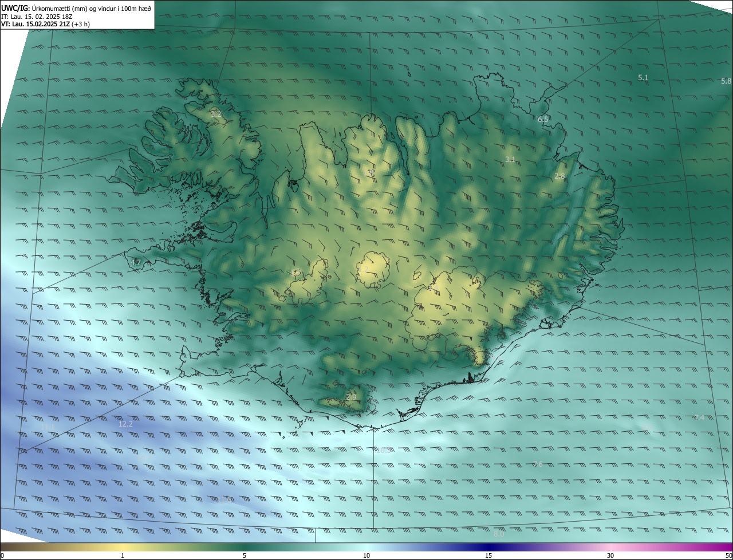The image size is (733, 560).
Task: Click the 11.1 value label on the map
Action: click(48, 427)
